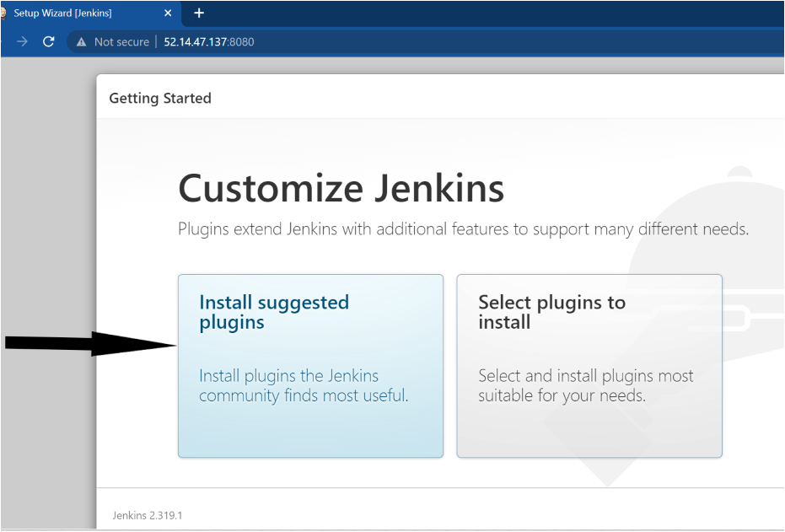Click the Getting Started header text

point(160,98)
